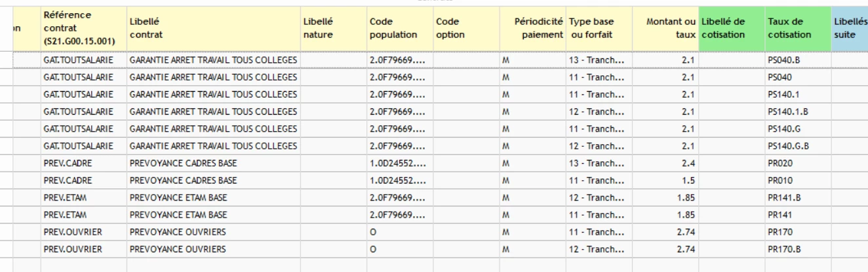Click the PR020 taux de cotisation cell
868x272 pixels.
(x=797, y=163)
